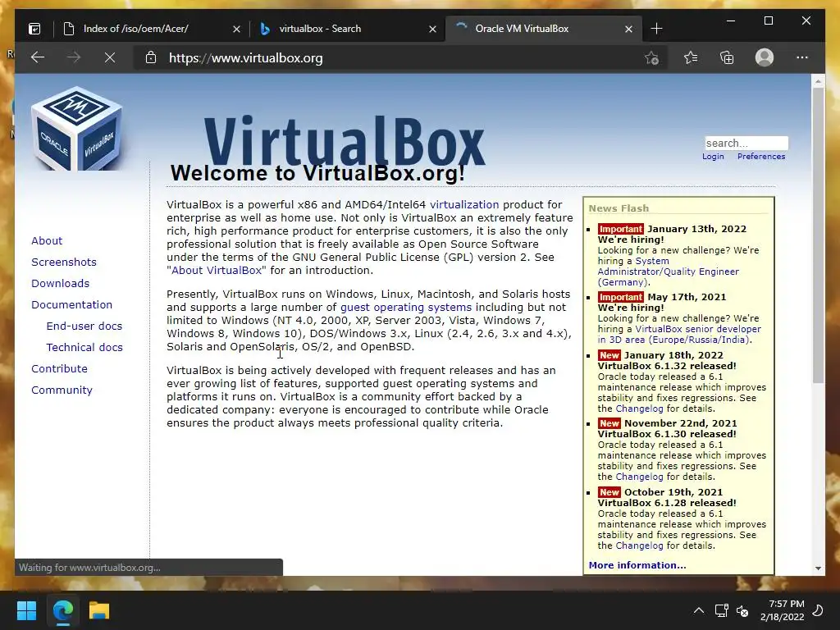Open Changelog link for 6.1.28 release
This screenshot has height=630, width=840.
coord(639,546)
